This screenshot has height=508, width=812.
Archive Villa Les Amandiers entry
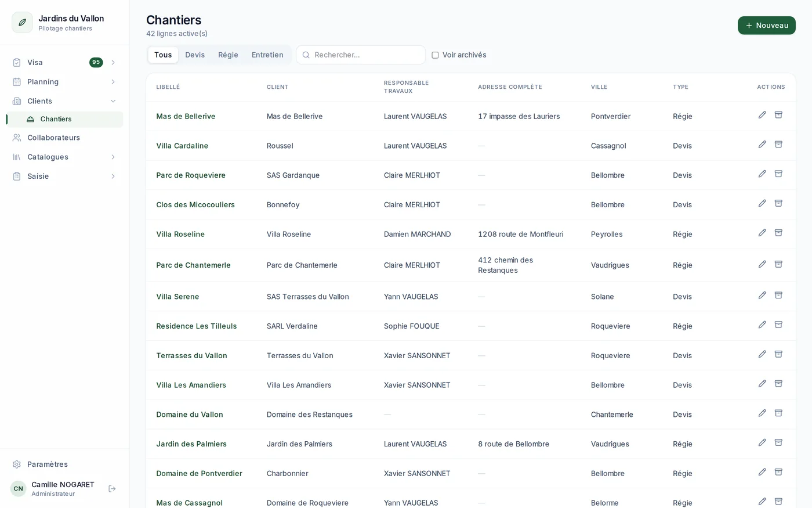click(778, 384)
